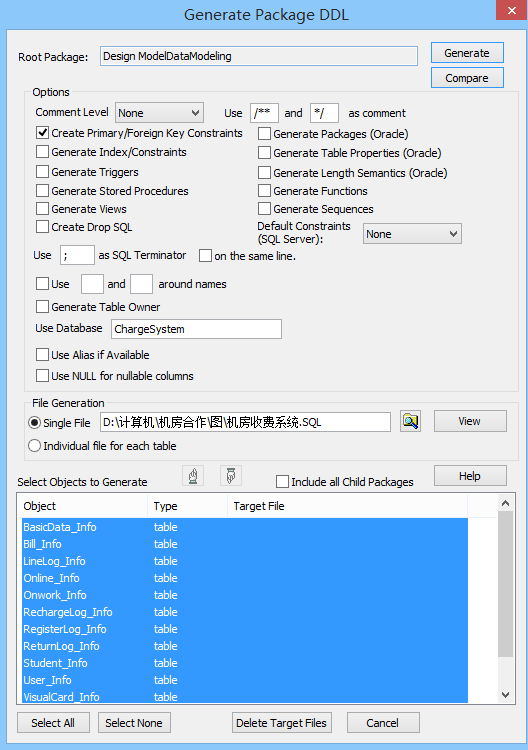Select Student_Info table row
Screen dimensions: 528x750
pyautogui.click(x=245, y=663)
